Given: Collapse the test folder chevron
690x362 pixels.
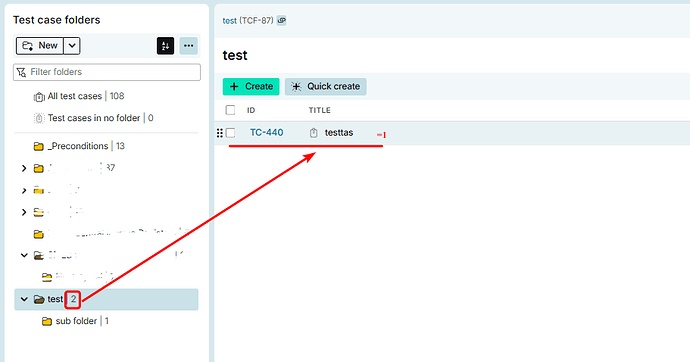Looking at the screenshot, I should click(x=24, y=300).
